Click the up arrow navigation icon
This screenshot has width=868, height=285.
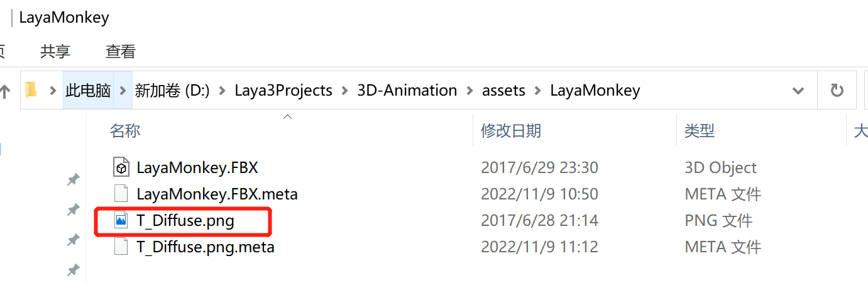[5, 91]
